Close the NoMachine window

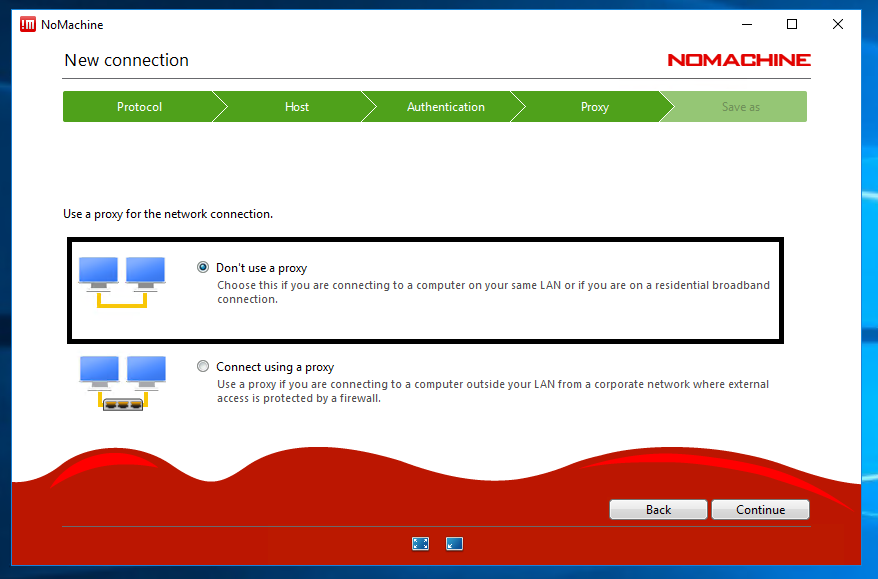point(838,24)
